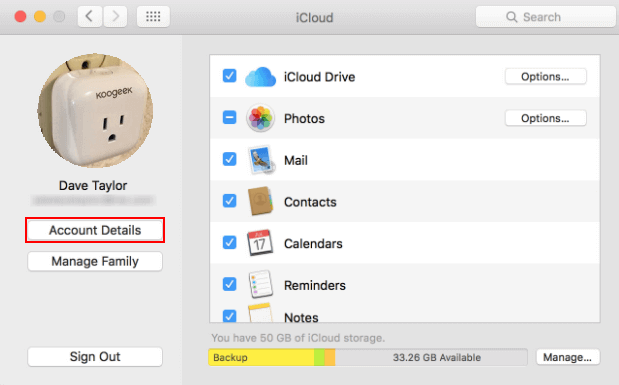Click the Reminders list icon
This screenshot has height=385, width=619.
(x=261, y=284)
